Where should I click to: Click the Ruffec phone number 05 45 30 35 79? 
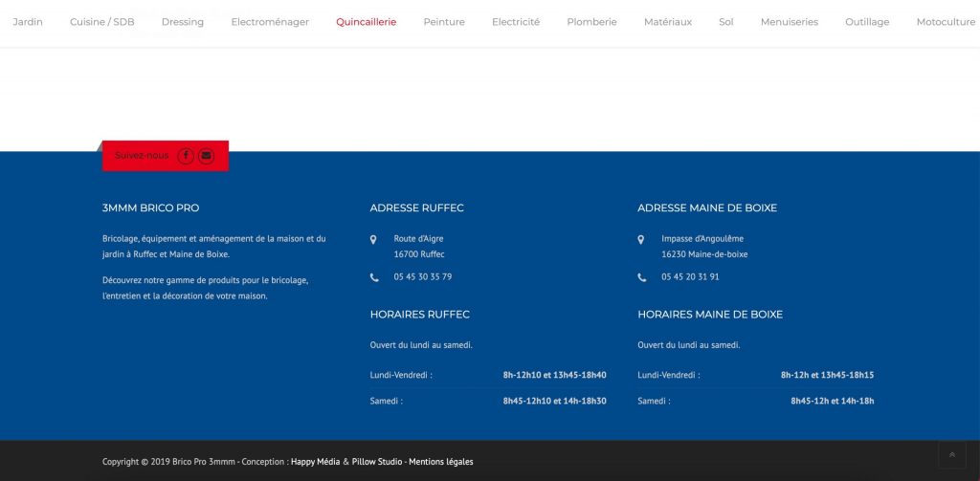(x=422, y=277)
